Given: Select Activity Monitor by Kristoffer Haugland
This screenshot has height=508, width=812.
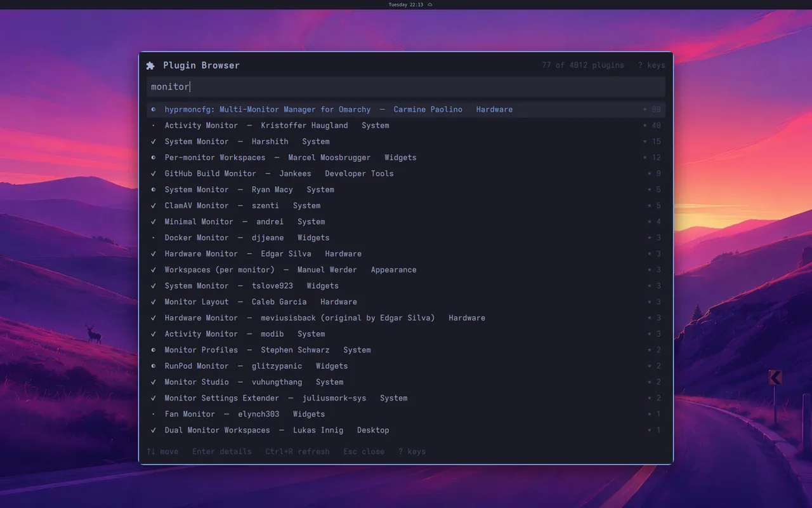Looking at the screenshot, I should (406, 125).
